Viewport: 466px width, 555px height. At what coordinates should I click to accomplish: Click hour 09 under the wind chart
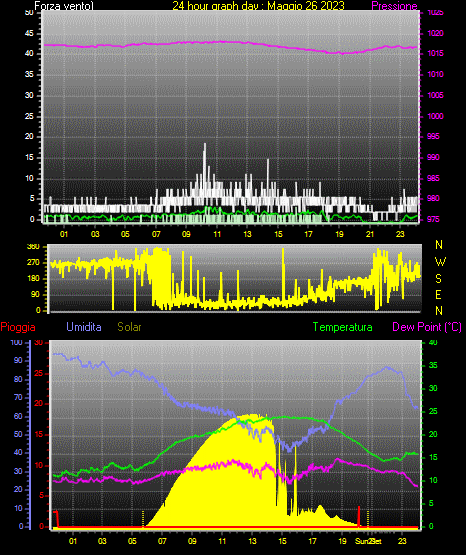[x=186, y=234]
